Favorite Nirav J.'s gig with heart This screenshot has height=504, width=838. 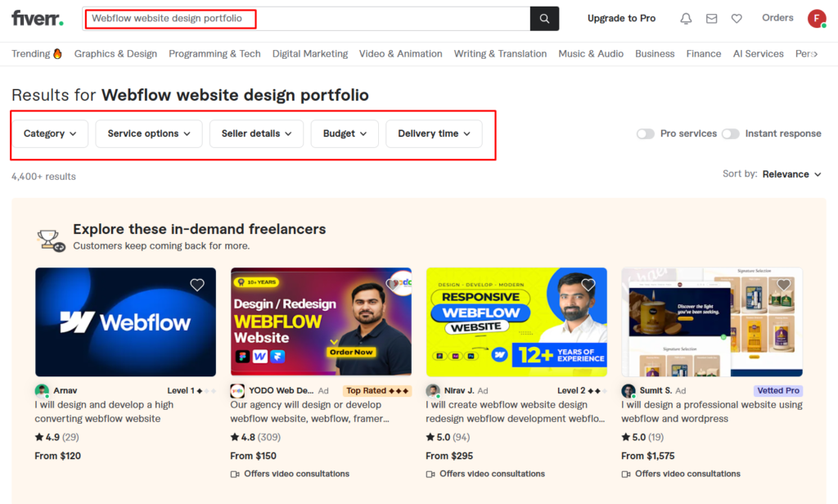588,285
